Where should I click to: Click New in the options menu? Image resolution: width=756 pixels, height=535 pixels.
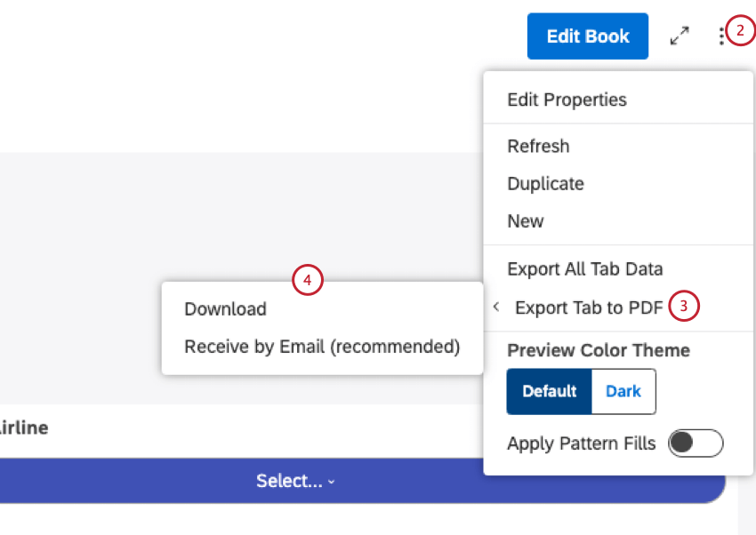(x=525, y=221)
